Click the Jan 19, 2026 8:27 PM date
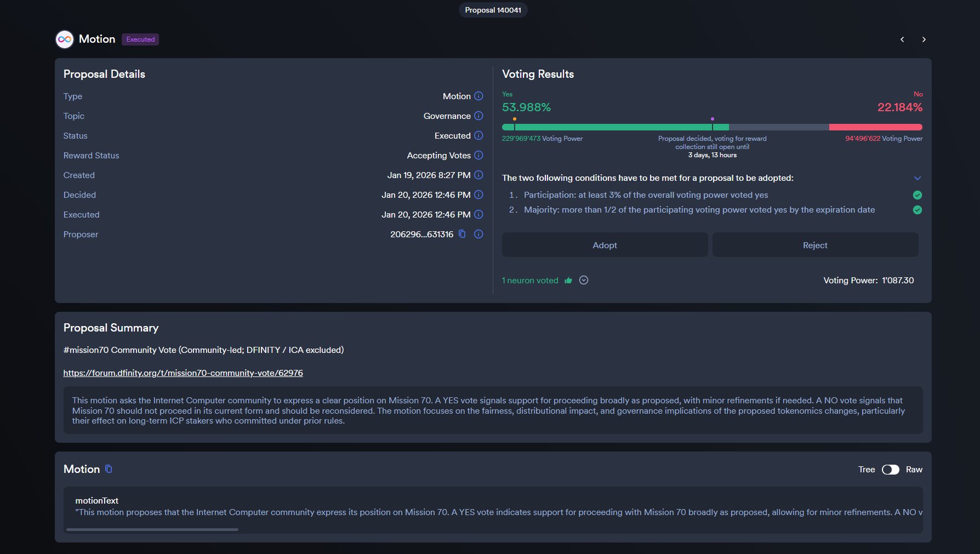Viewport: 980px width, 554px height. point(429,175)
